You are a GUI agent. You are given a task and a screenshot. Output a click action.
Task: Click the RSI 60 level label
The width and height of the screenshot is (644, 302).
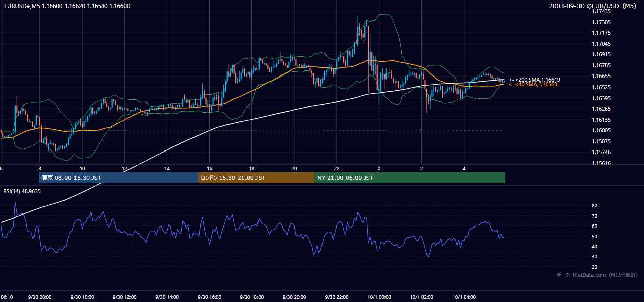(594, 226)
